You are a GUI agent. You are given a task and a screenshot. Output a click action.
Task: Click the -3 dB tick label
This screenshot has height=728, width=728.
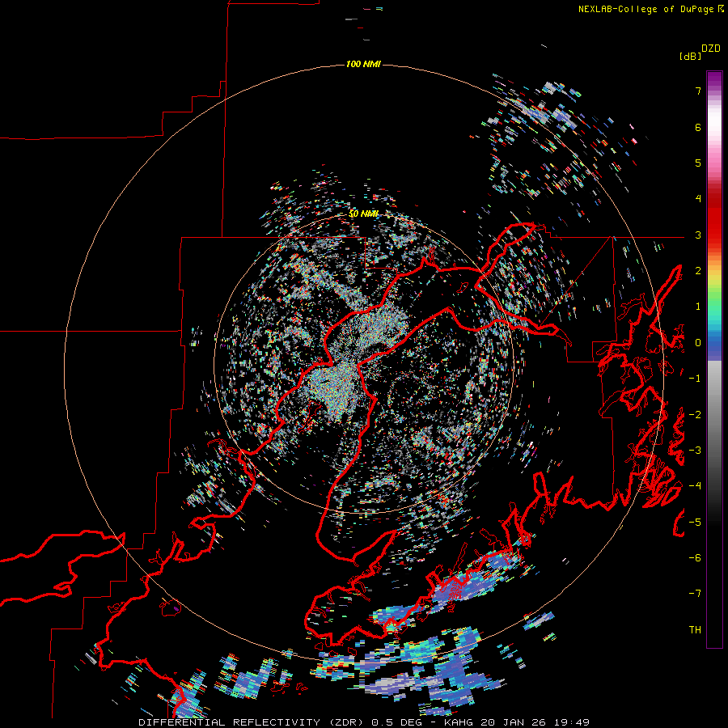coord(695,451)
